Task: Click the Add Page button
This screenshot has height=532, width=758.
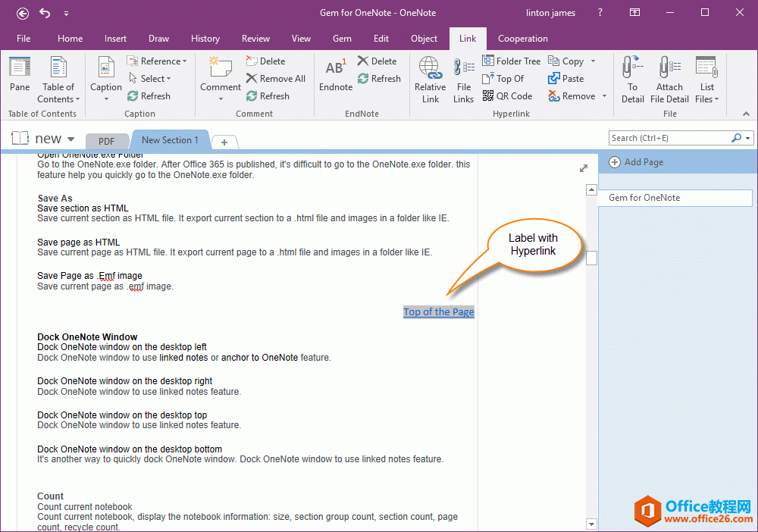Action: 637,162
